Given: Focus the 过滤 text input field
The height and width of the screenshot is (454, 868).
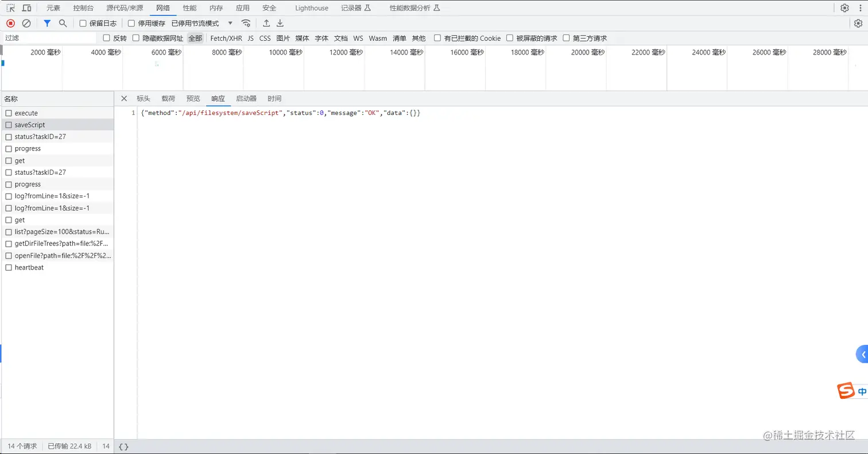Looking at the screenshot, I should coord(49,38).
